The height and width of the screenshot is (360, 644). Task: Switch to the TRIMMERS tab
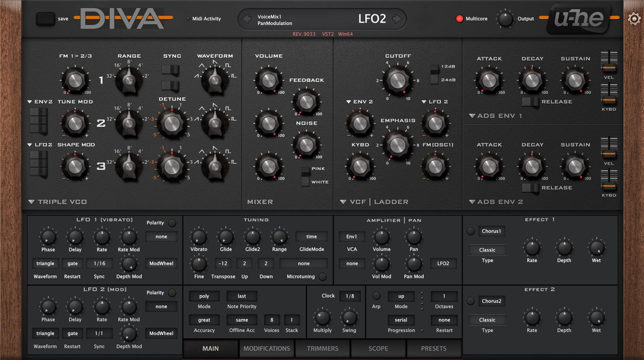pyautogui.click(x=323, y=349)
